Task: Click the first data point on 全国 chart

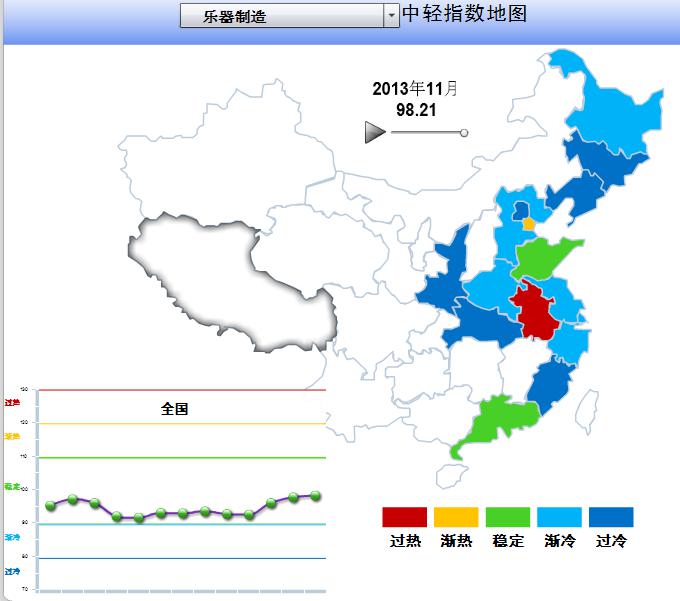Action: pyautogui.click(x=51, y=505)
